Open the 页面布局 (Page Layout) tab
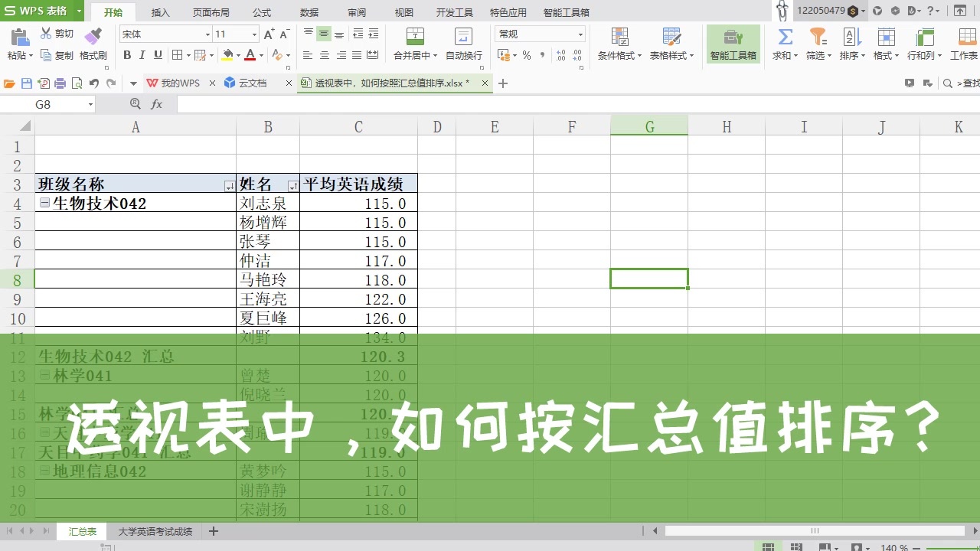The image size is (980, 551). point(211,12)
